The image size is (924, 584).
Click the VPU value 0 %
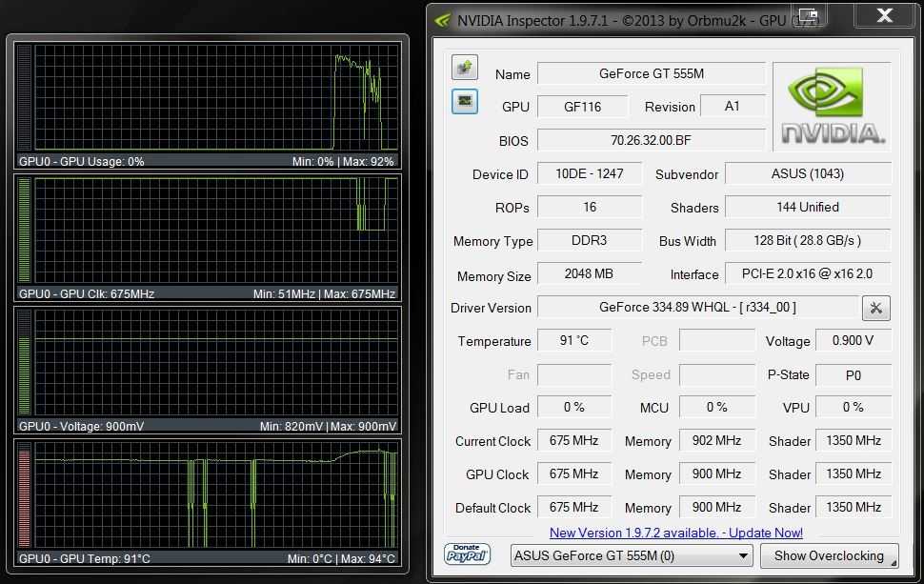[853, 407]
